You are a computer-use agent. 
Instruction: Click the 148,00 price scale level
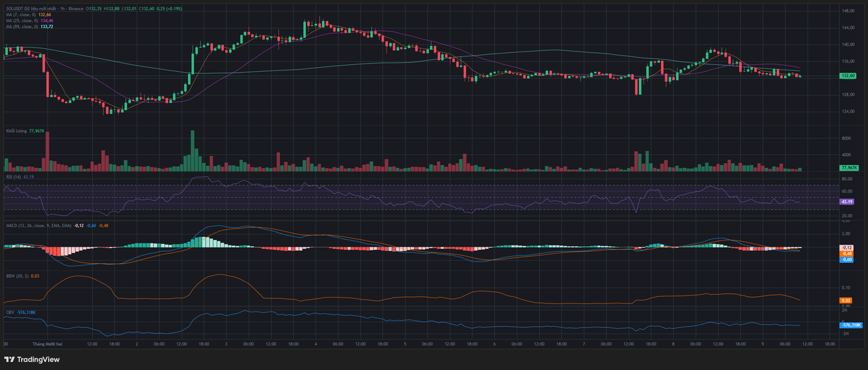[x=848, y=11]
